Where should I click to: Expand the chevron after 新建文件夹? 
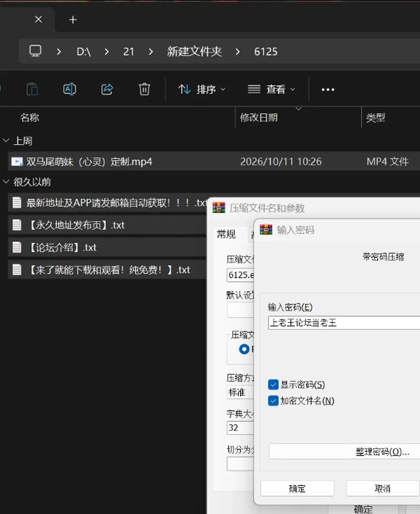[x=238, y=52]
